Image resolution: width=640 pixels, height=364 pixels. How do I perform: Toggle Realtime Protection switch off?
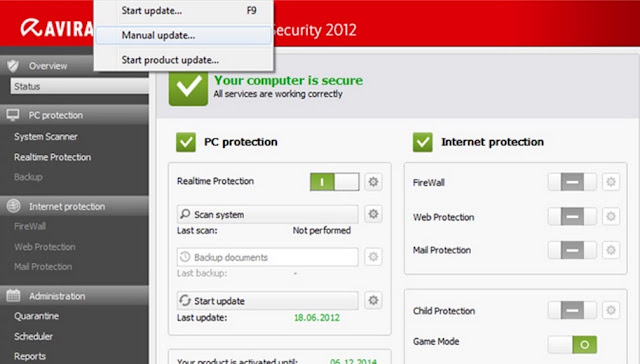(x=335, y=182)
